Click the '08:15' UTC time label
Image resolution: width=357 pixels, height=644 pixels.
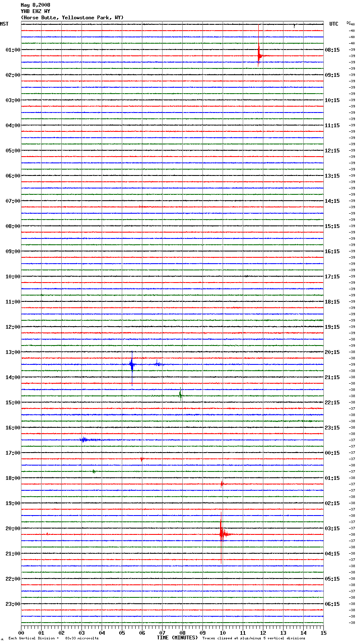click(x=332, y=50)
